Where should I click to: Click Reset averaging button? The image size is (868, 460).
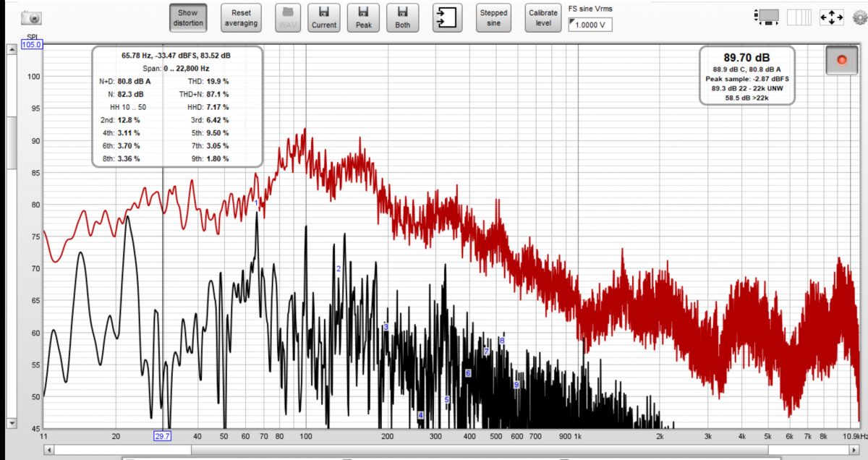tap(241, 18)
